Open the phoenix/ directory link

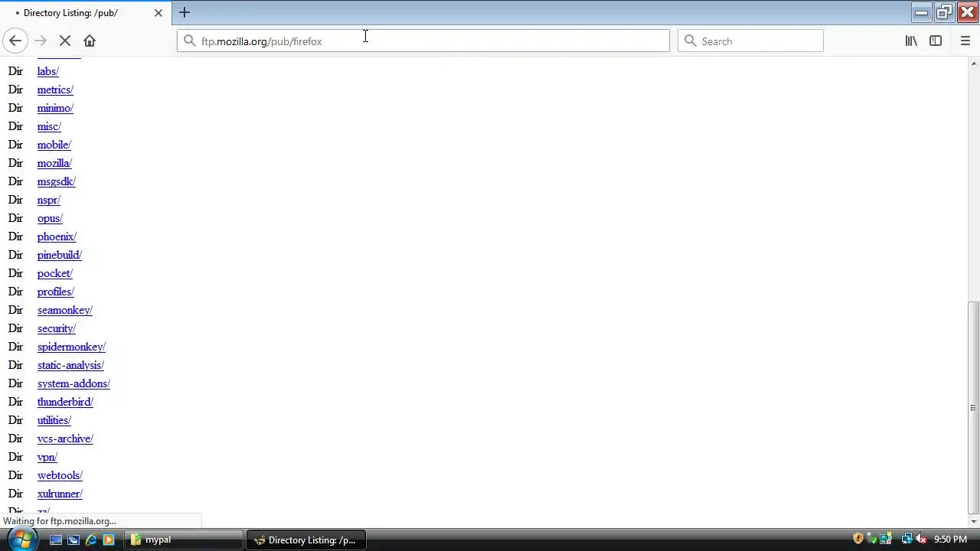[57, 236]
